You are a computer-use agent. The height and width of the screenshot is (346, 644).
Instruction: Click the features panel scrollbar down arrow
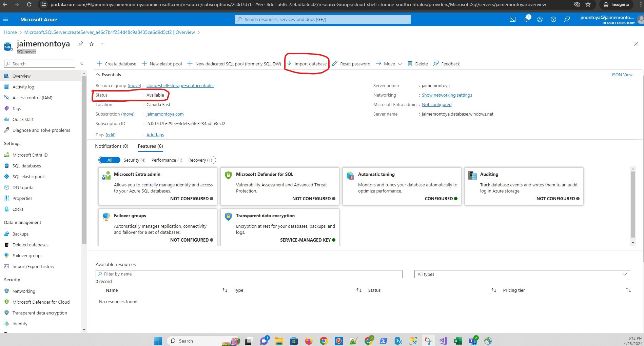[x=633, y=243]
